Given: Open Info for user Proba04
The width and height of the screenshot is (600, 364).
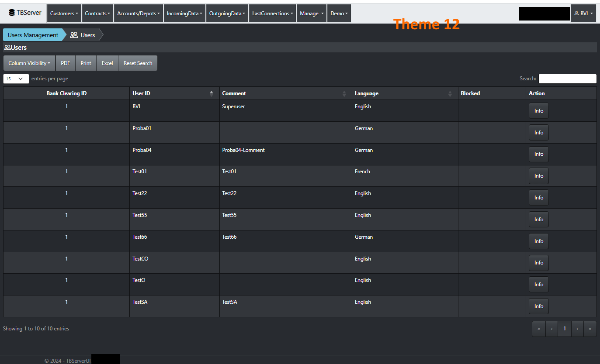Looking at the screenshot, I should tap(538, 154).
